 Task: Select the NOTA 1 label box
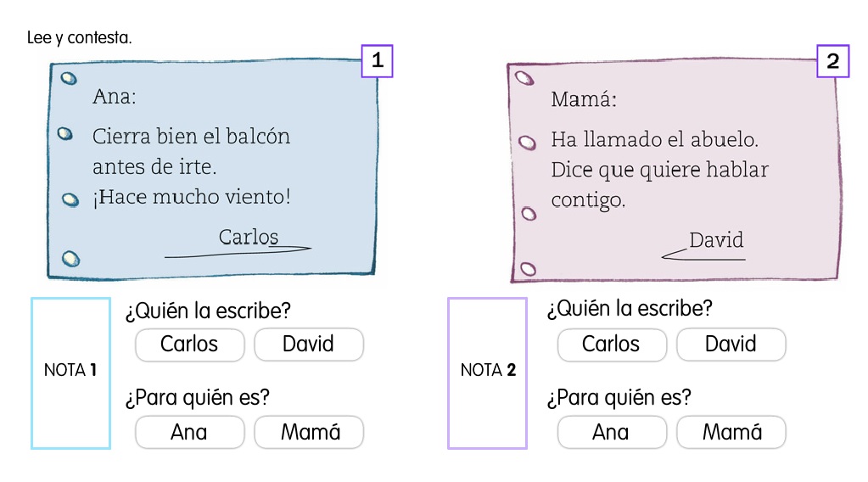[x=70, y=372]
